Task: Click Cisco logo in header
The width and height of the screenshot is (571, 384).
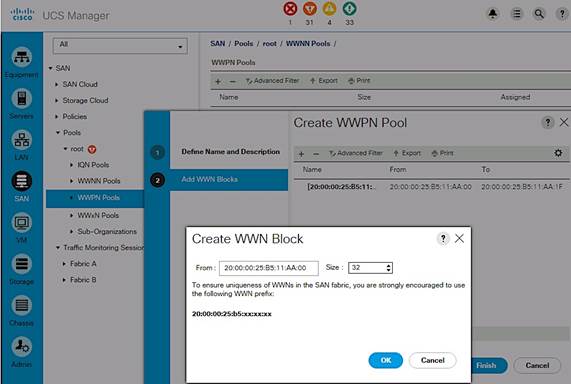Action: [22, 15]
